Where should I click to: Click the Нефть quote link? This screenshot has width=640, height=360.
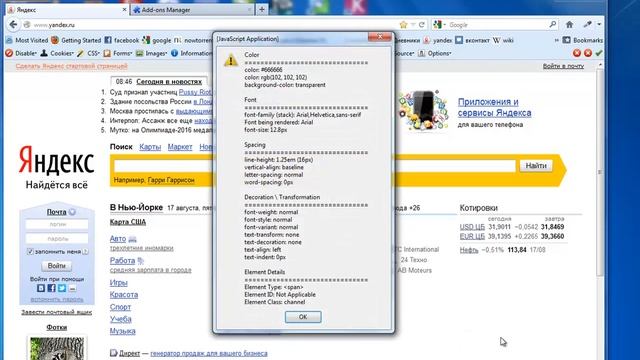[469, 250]
